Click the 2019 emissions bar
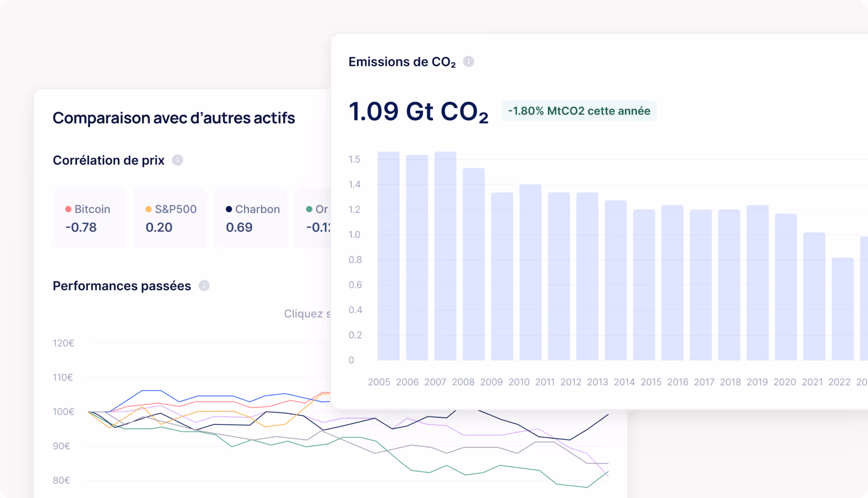Image resolution: width=868 pixels, height=498 pixels. click(758, 283)
